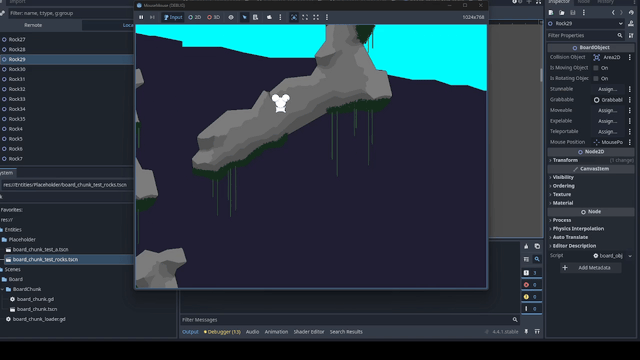Toggle the selection visibility eye icon in game toolbar
This screenshot has width=640, height=360.
tap(231, 17)
